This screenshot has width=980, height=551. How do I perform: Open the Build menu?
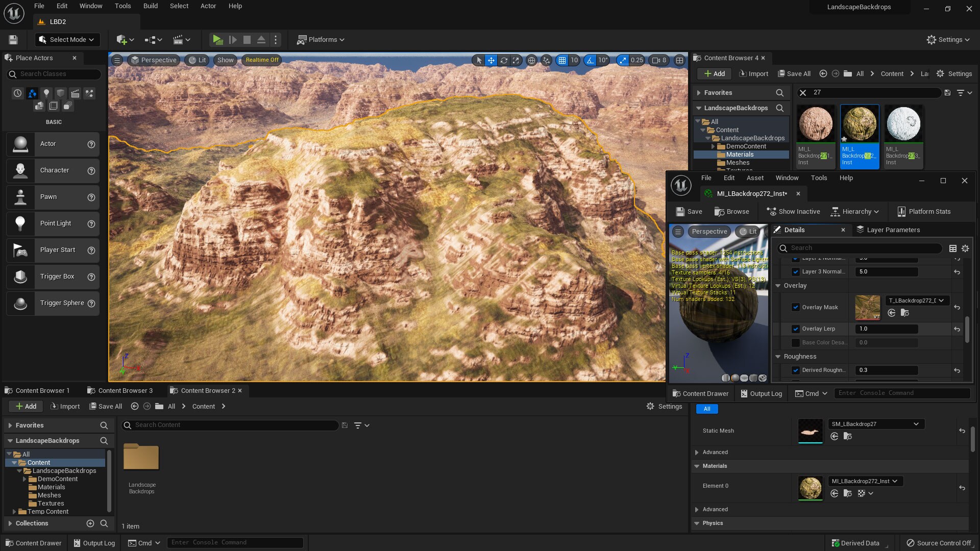[150, 6]
